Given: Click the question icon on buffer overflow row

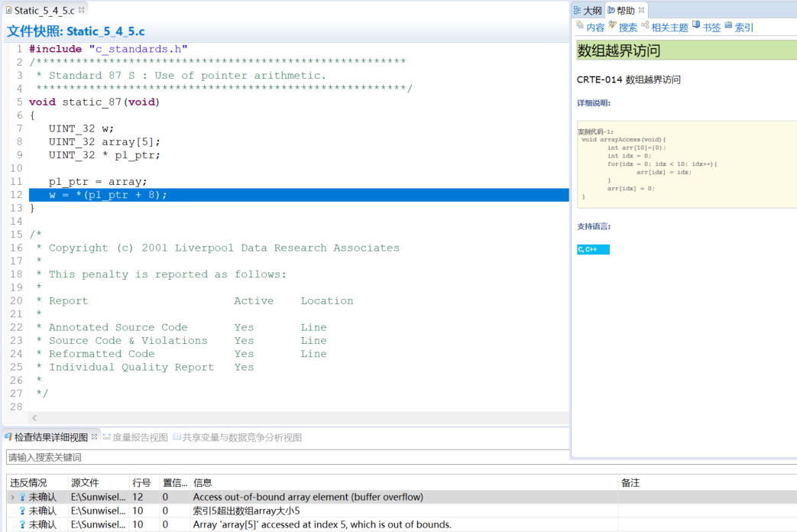Looking at the screenshot, I should 22,497.
